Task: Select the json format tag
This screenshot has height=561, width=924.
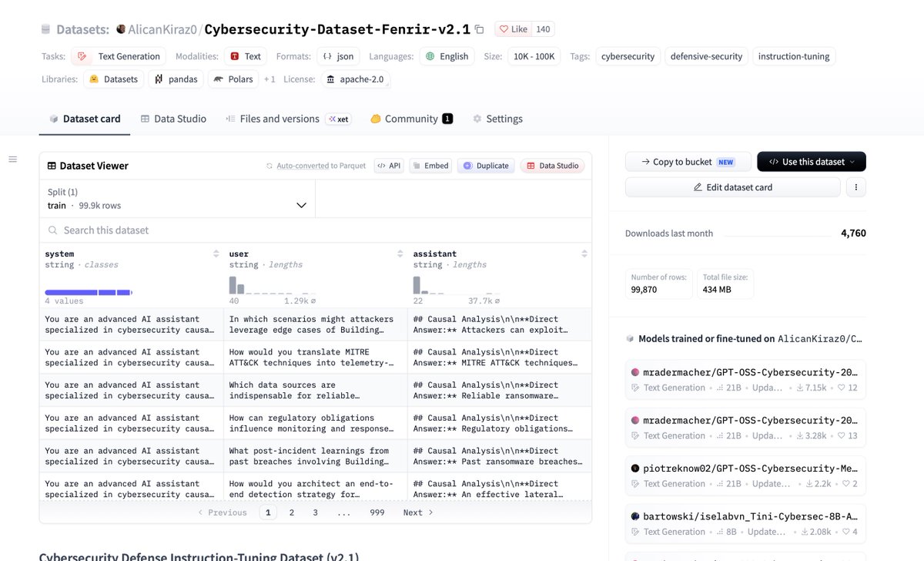Action: point(338,56)
